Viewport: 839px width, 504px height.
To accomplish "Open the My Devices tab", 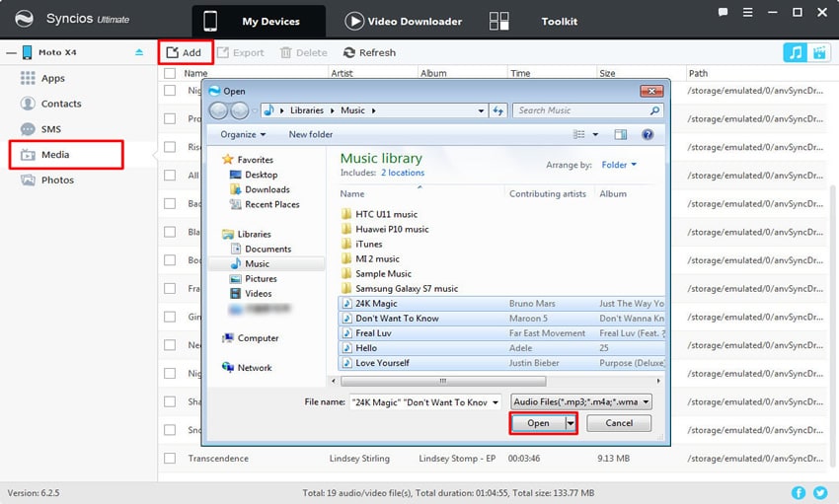I will (259, 22).
